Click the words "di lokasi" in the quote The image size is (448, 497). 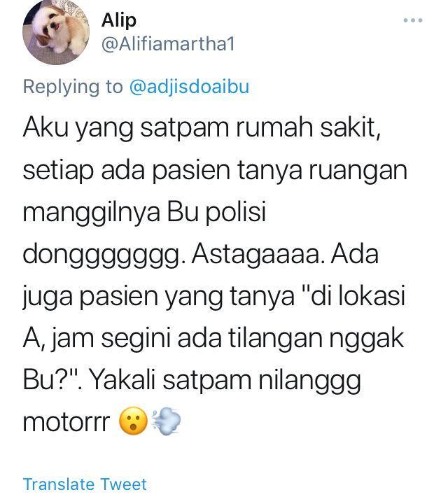[358, 296]
